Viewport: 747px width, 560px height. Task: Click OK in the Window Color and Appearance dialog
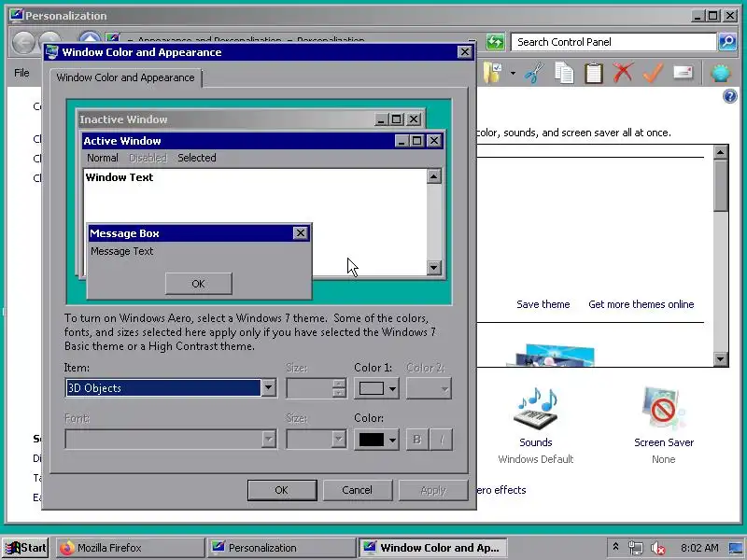click(282, 490)
